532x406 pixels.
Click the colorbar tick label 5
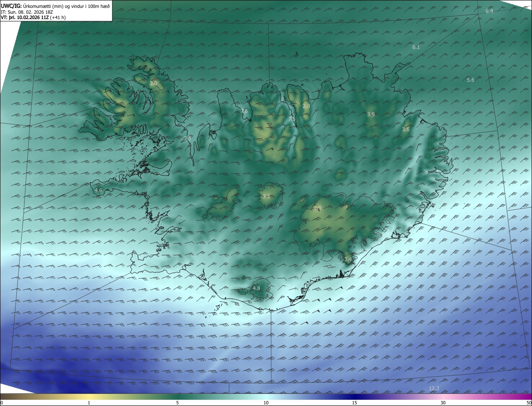click(177, 403)
